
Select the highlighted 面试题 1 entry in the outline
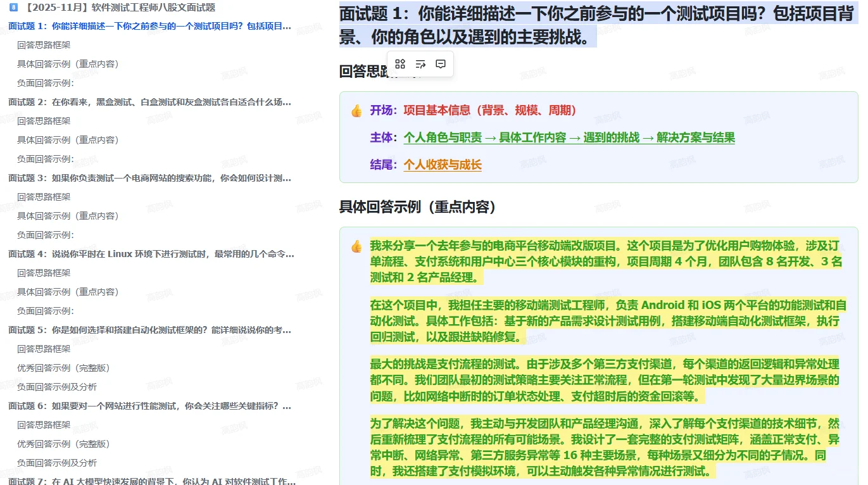(x=149, y=26)
